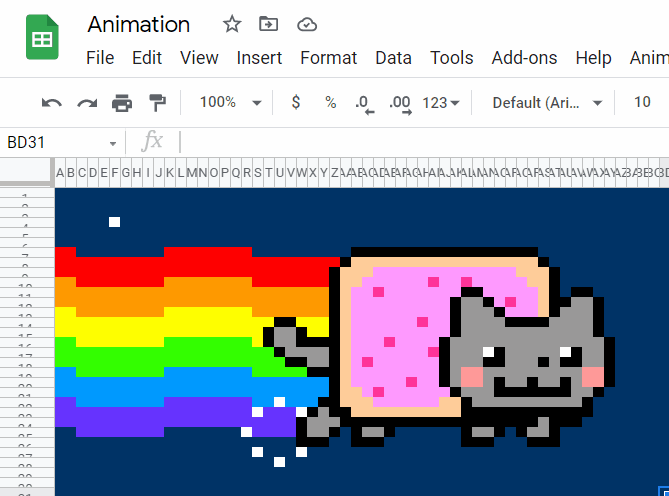Open the Insert menu
This screenshot has height=496, width=669.
(x=259, y=58)
